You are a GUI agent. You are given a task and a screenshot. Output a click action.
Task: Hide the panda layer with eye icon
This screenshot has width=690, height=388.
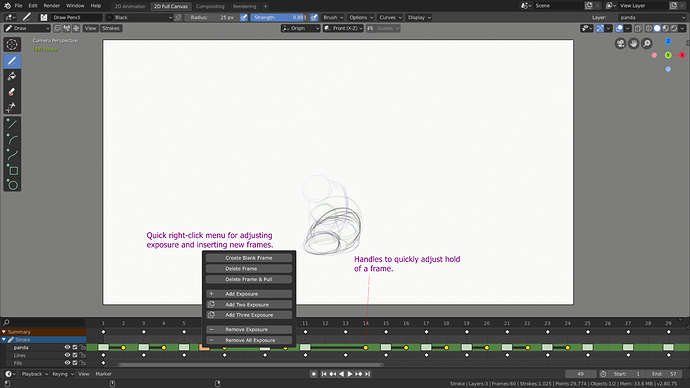click(67, 347)
